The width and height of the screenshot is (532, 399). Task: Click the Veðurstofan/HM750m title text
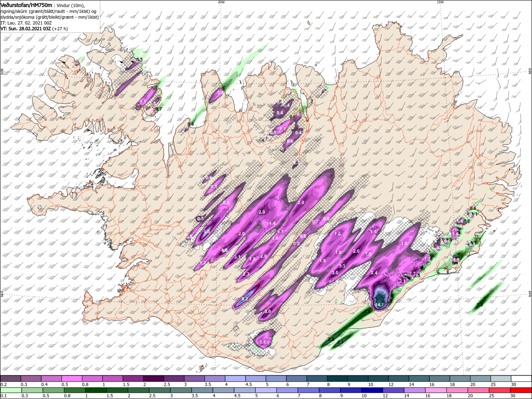tap(26, 5)
